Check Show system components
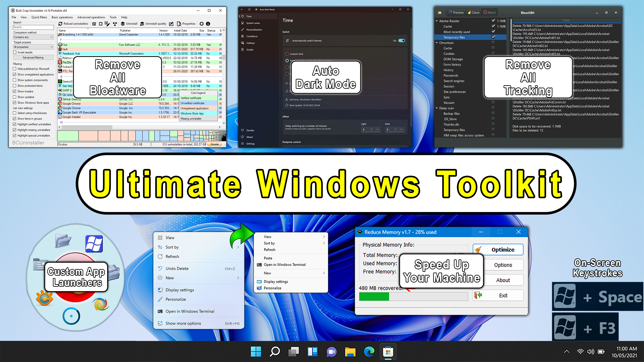This screenshot has height=362, width=644. pos(15,80)
